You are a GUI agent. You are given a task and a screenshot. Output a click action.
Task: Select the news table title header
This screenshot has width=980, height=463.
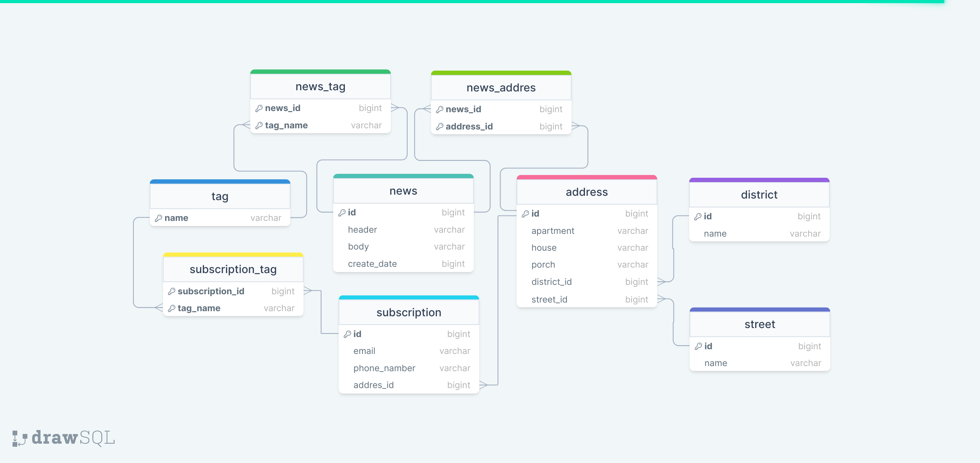pos(403,191)
